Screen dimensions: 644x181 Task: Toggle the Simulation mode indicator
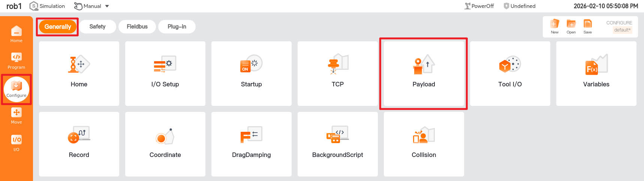(47, 6)
